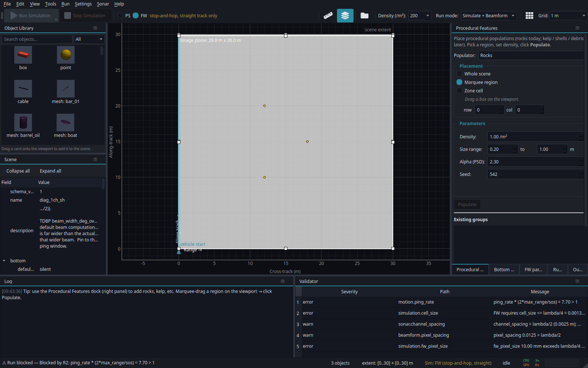This screenshot has height=368, width=588.
Task: Select the mesh: barrel_oil object card
Action: click(23, 126)
